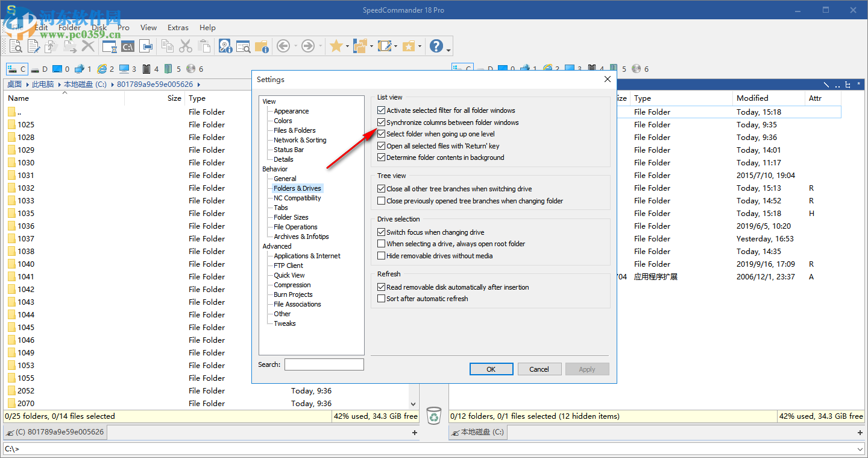Cut selection using the scissors toolbar icon
The width and height of the screenshot is (868, 458).
pos(186,46)
